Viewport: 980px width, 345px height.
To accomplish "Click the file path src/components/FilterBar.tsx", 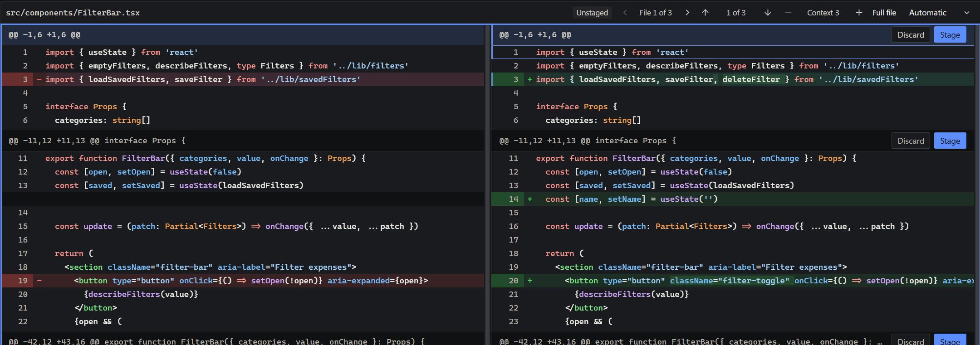I will [73, 13].
